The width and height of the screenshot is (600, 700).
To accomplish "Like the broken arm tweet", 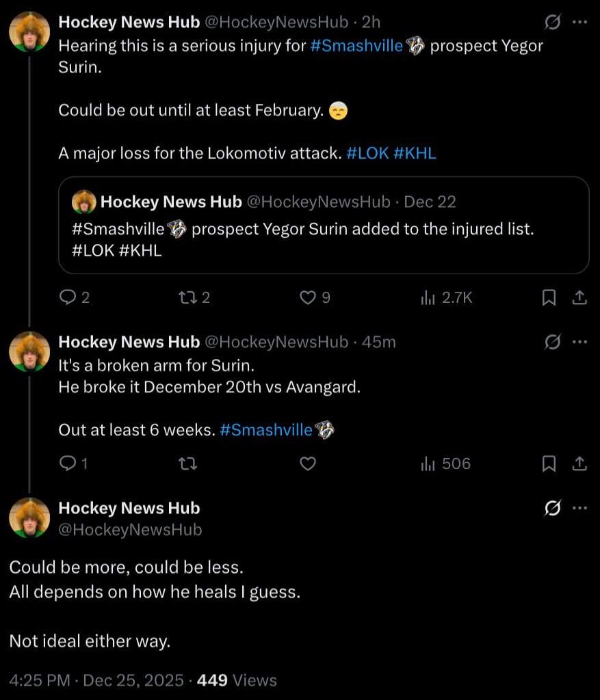I will (309, 464).
